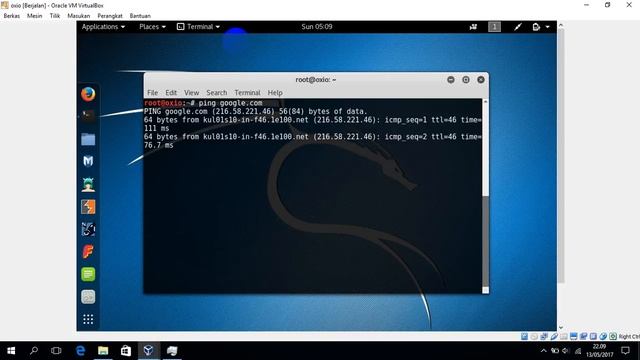
Task: Show hidden system tray icons
Action: (543, 351)
